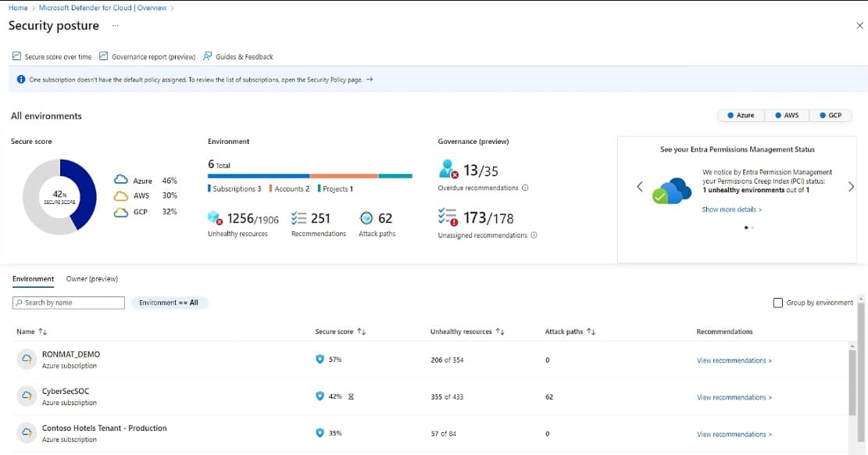The width and height of the screenshot is (868, 455).
Task: Click the shield icon next to 35%
Action: [320, 432]
